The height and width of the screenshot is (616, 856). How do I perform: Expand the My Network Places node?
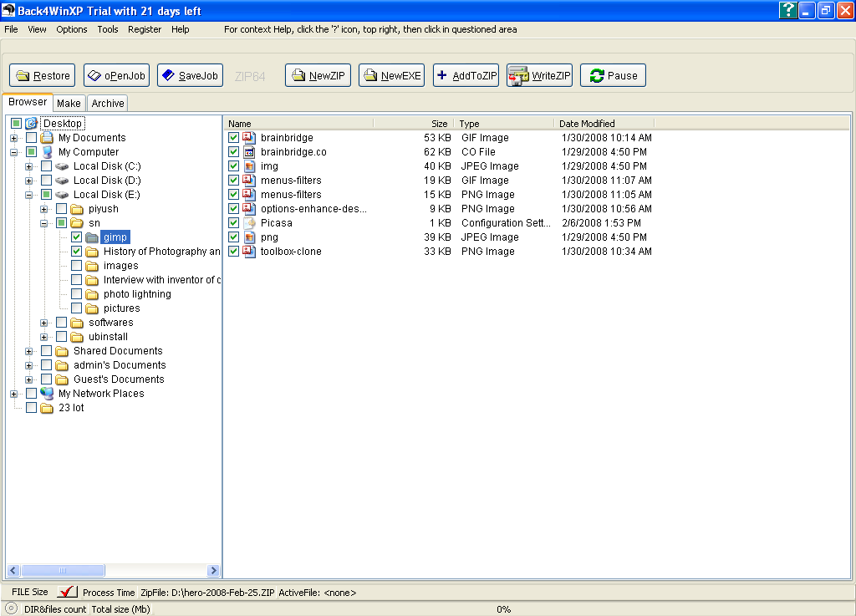point(13,394)
